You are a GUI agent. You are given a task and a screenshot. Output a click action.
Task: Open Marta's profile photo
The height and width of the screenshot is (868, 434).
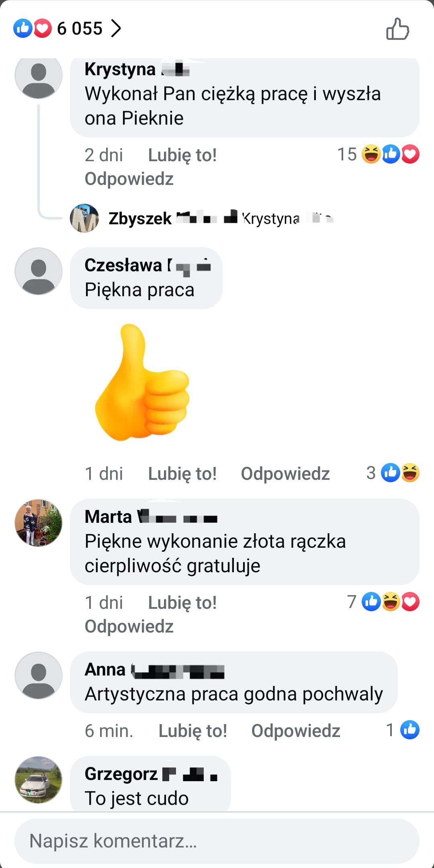[39, 523]
